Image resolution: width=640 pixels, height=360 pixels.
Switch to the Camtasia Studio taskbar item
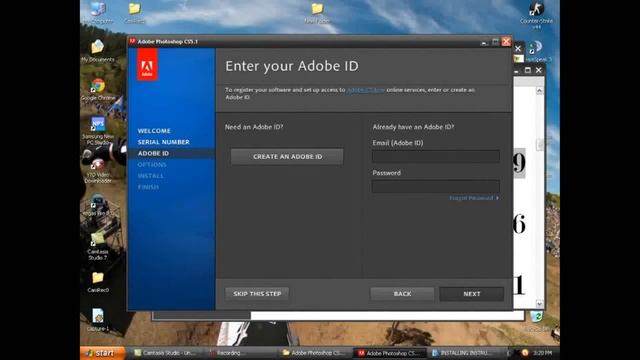pos(165,353)
